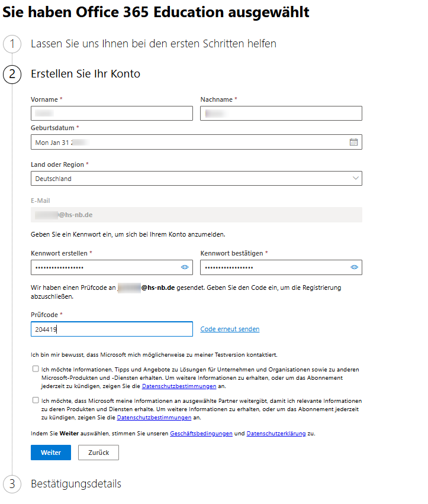Check the share information with partners checkbox
Screen dimensions: 428x504
(x=36, y=400)
